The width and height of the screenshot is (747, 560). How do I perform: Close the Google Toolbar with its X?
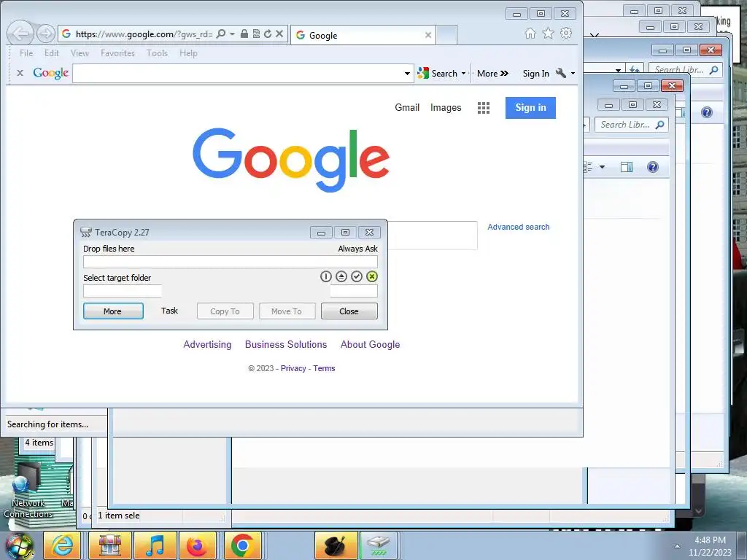point(20,73)
